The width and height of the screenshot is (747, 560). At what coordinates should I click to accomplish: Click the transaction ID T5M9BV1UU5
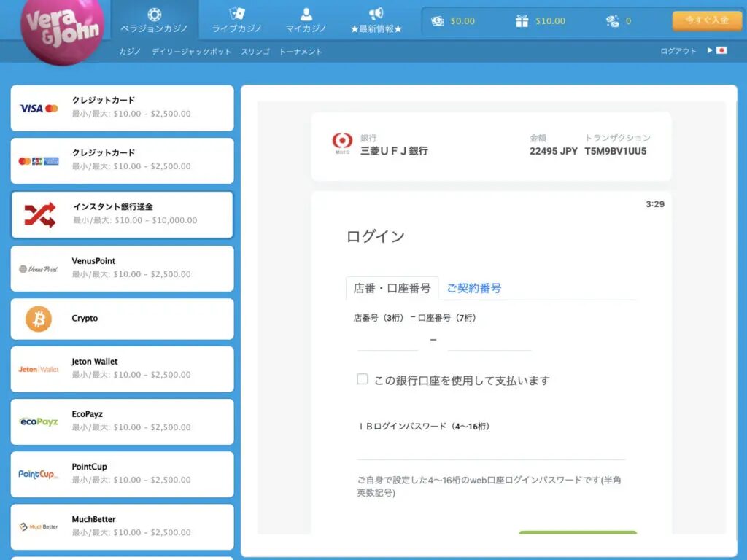tap(616, 152)
